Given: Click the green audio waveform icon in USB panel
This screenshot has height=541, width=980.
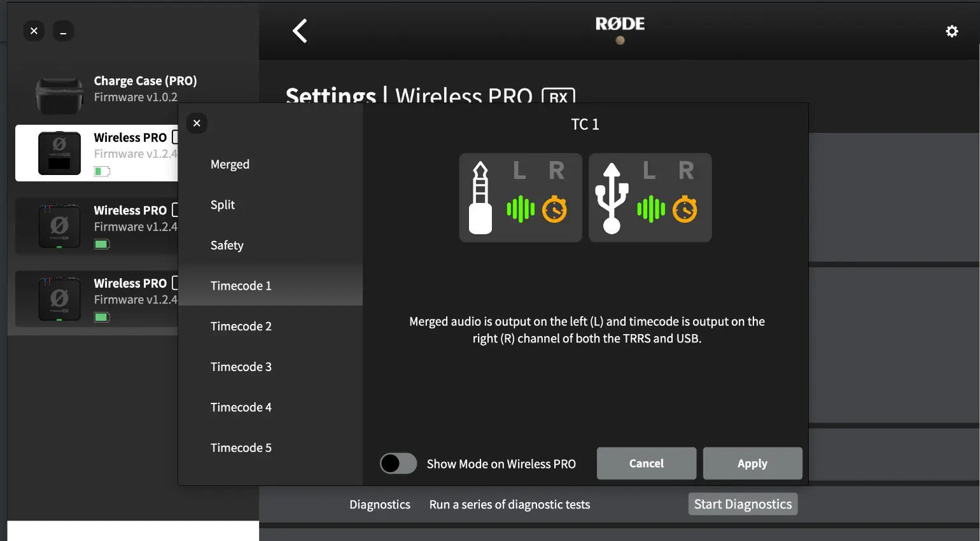Looking at the screenshot, I should coord(649,209).
